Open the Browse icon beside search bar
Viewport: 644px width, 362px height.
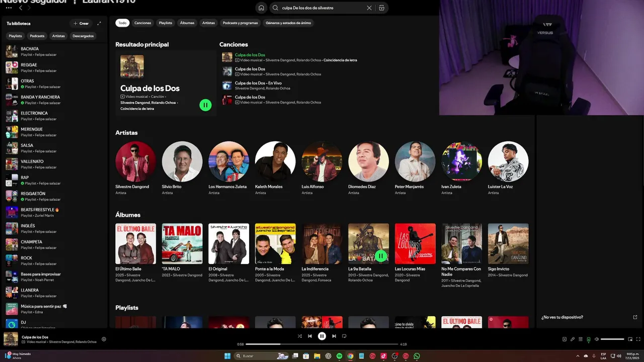pos(381,8)
